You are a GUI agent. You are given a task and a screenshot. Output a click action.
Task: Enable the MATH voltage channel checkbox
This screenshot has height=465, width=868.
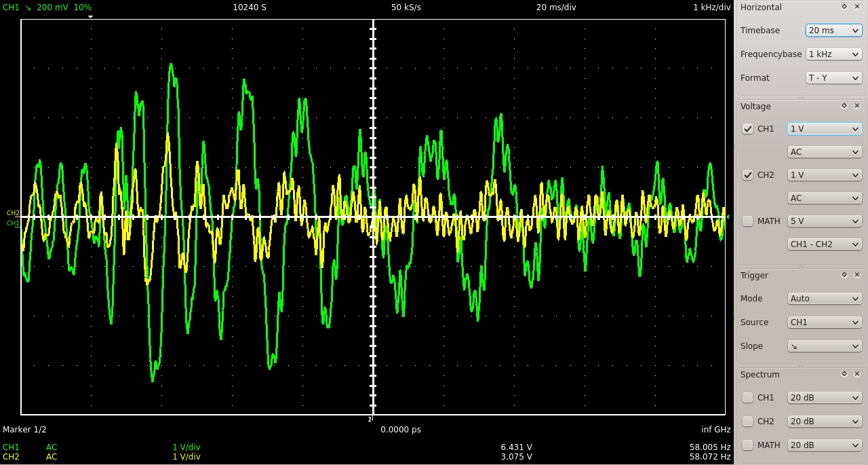[x=748, y=221]
